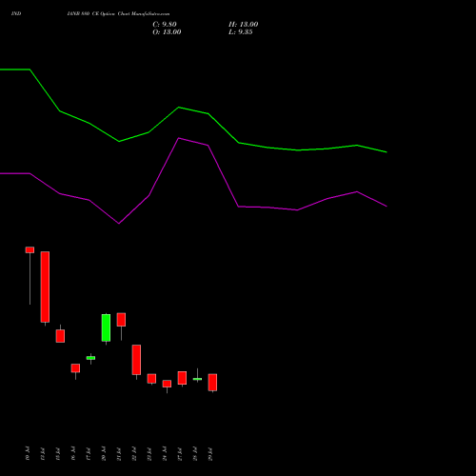Click the red candle for 27 Jul
Image resolution: width=476 pixels, height=476 pixels.
pos(182,378)
